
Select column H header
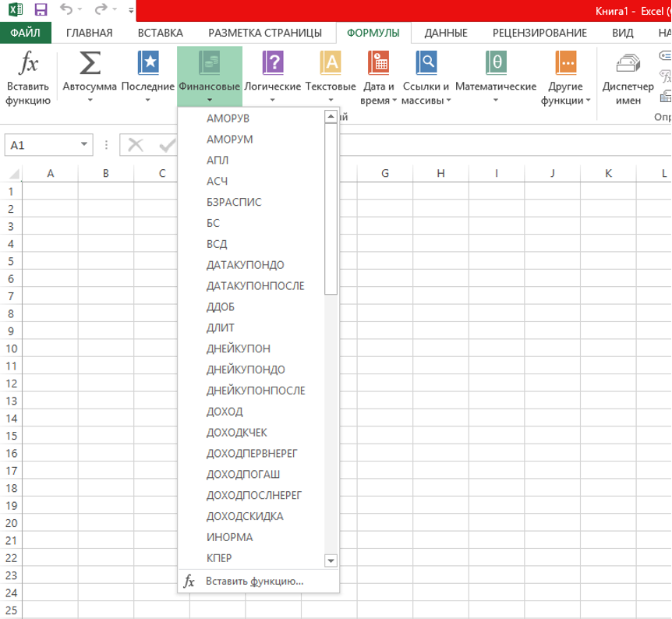click(x=440, y=173)
